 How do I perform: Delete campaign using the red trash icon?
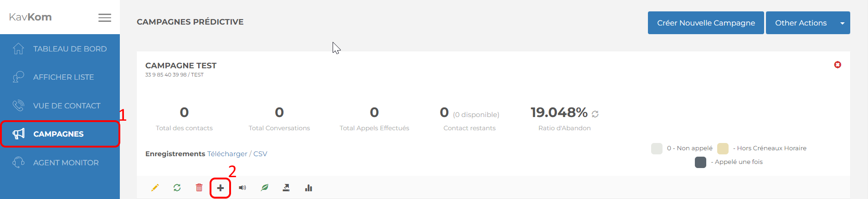[x=199, y=188]
